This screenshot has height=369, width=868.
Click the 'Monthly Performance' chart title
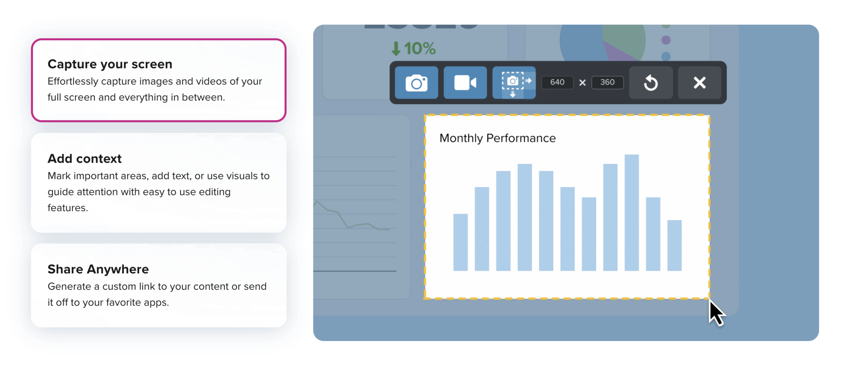(x=497, y=138)
